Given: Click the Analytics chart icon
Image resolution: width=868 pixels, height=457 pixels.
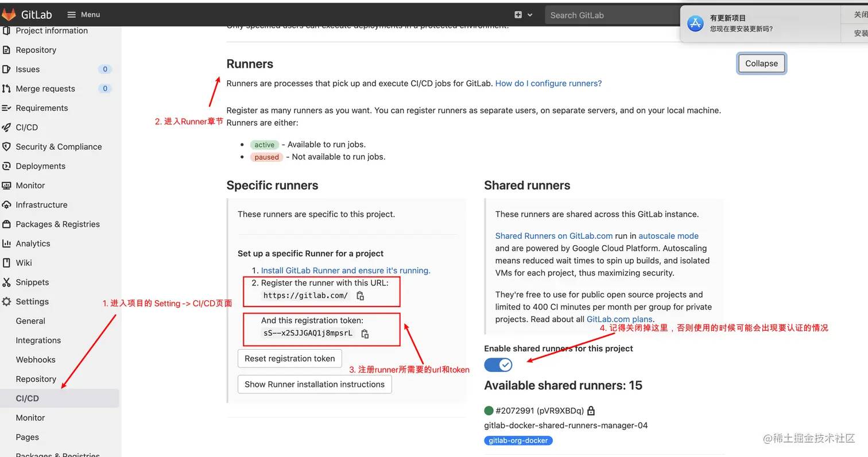Looking at the screenshot, I should (x=6, y=243).
